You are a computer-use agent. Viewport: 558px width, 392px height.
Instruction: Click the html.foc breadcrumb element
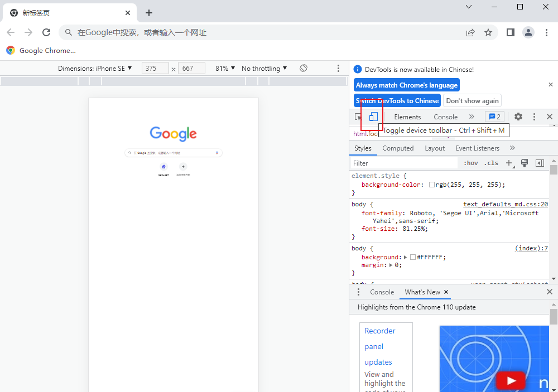tap(366, 134)
